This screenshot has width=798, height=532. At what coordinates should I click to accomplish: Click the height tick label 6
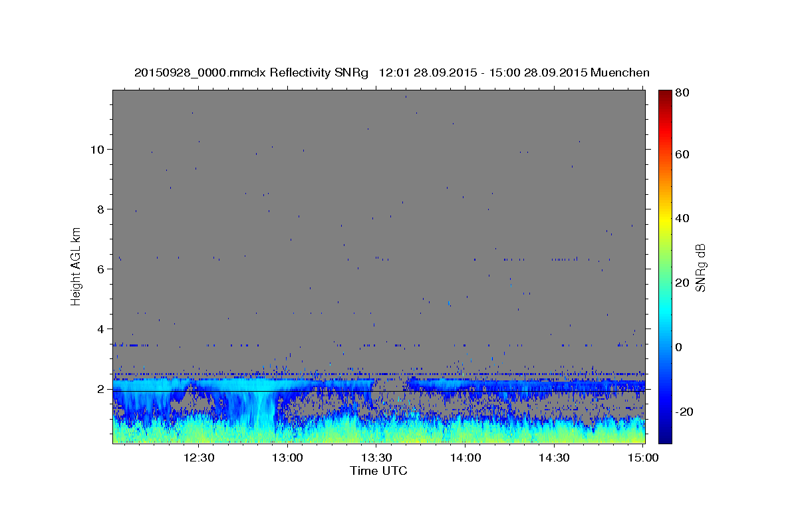click(101, 269)
